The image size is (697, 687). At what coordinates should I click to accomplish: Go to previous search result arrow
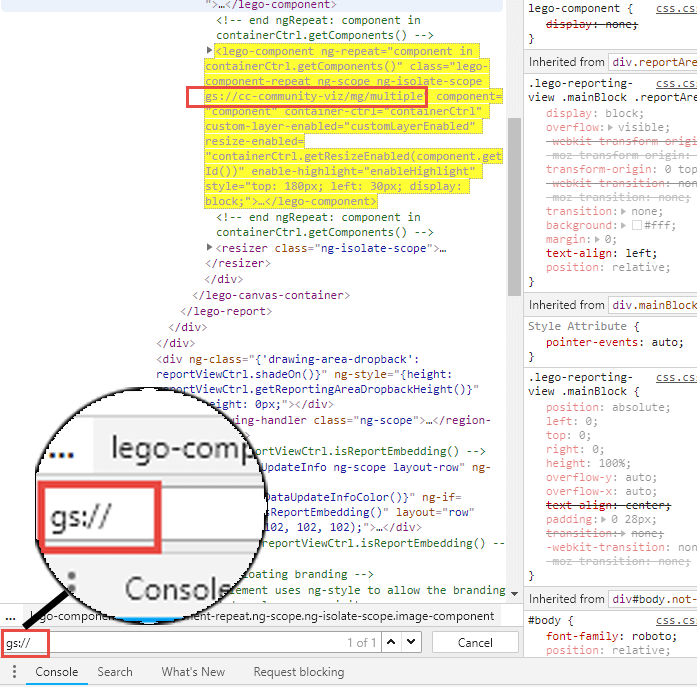391,642
